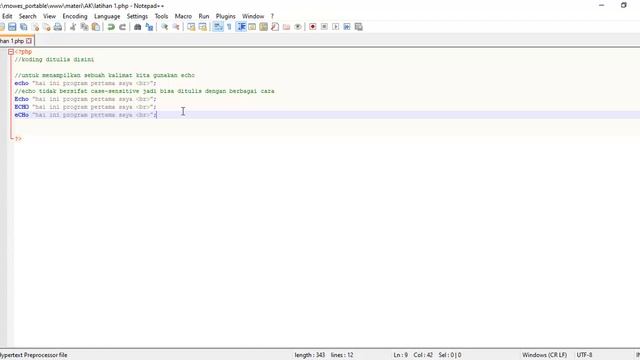
Task: Open the View menu
Action: point(49,16)
